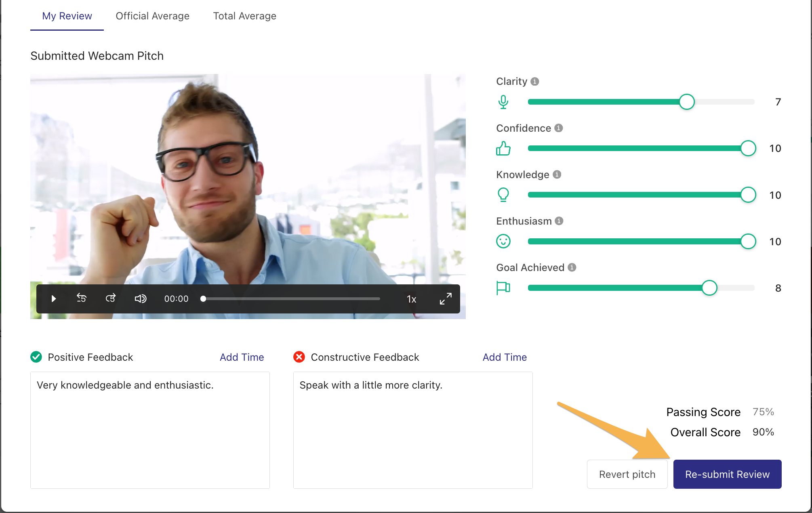Switch to the Official Average tab
The image size is (812, 513).
(x=153, y=16)
